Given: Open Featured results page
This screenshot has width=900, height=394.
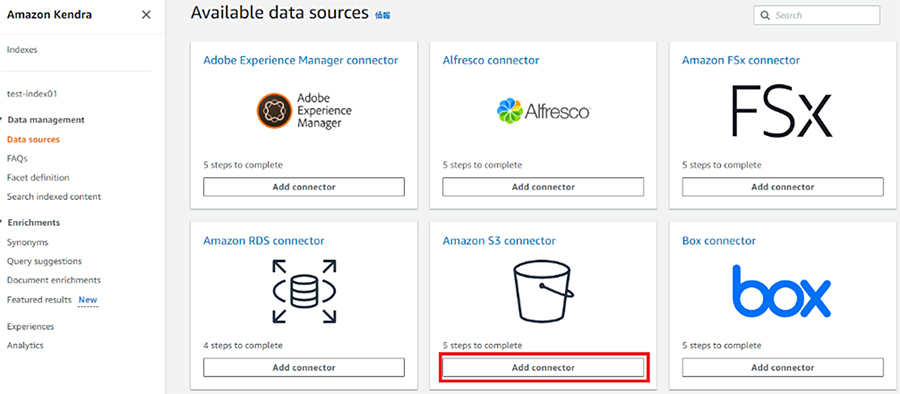Looking at the screenshot, I should 39,300.
